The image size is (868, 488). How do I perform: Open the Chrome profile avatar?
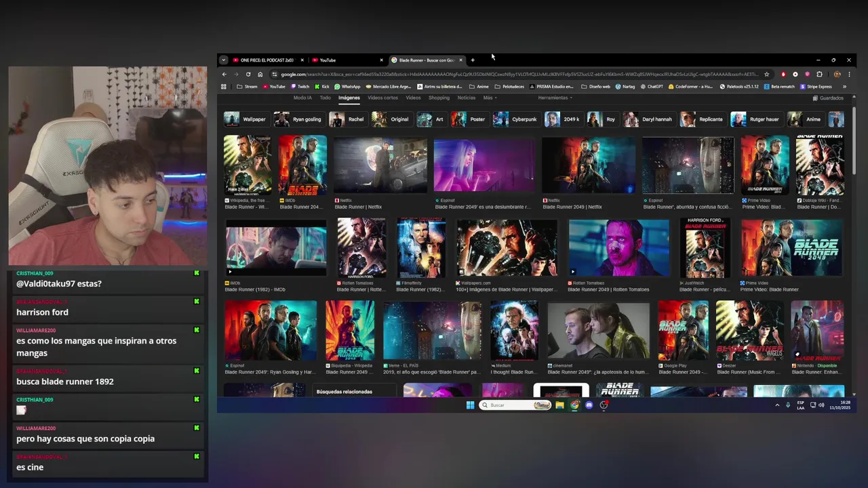837,75
